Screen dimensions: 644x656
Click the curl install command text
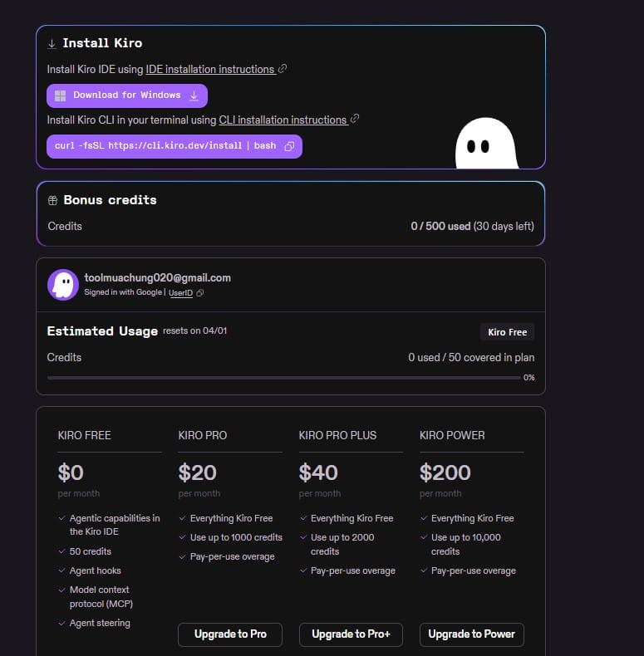[165, 146]
